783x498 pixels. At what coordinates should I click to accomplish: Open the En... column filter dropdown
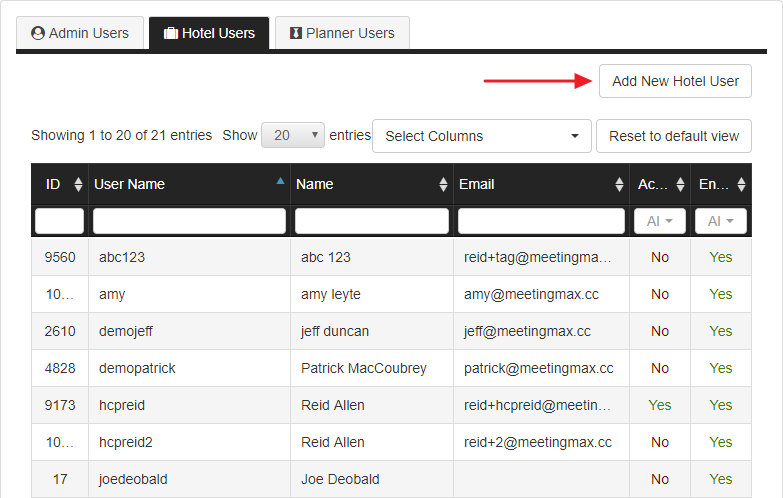[x=721, y=221]
